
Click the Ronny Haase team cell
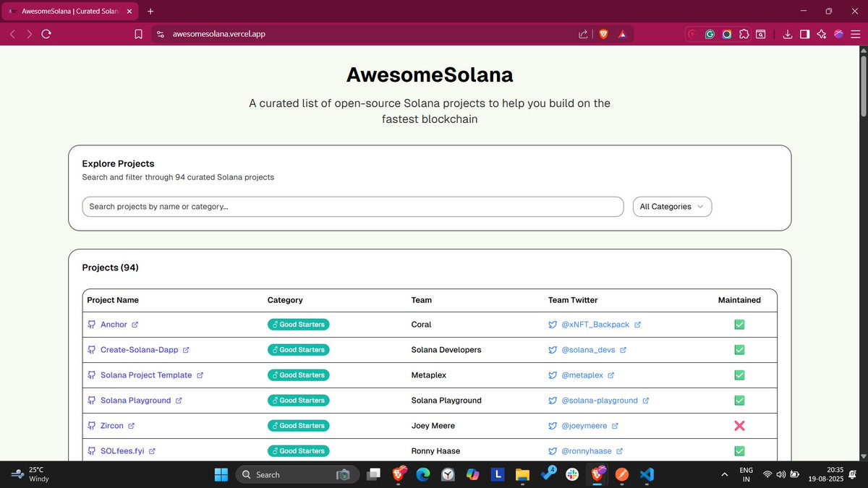(x=435, y=451)
